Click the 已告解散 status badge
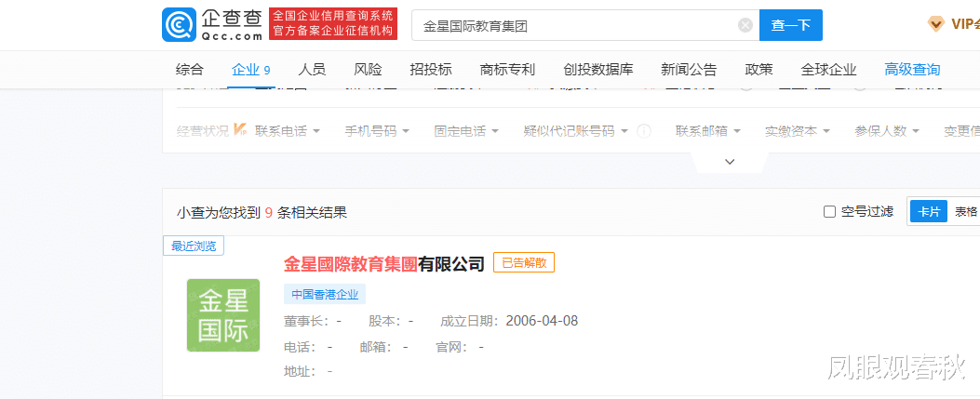980x399 pixels. pyautogui.click(x=524, y=263)
